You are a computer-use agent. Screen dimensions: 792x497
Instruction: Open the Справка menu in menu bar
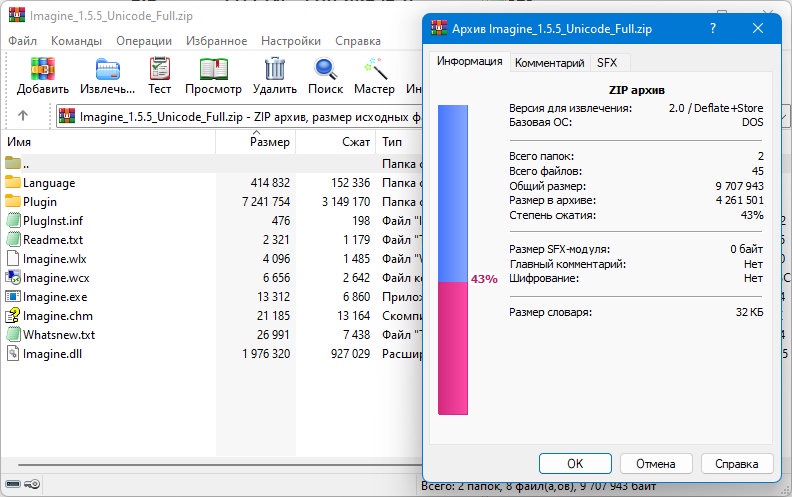(358, 41)
